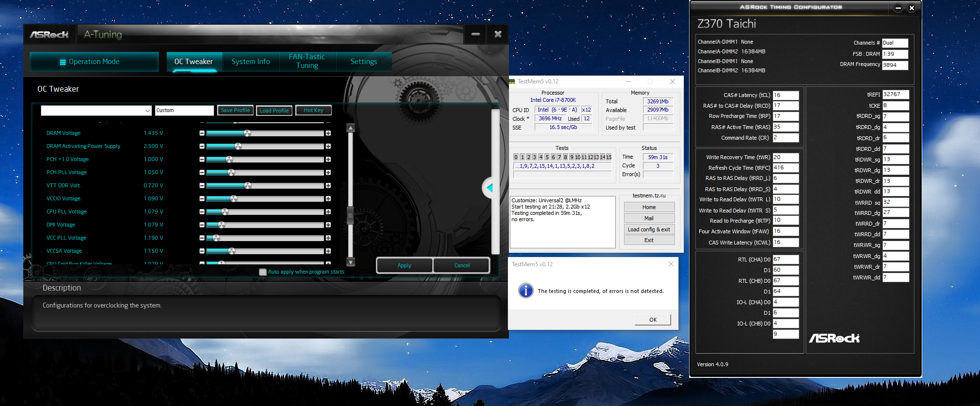Apply the OC Tweaker voltage changes
Screen dimensions: 980x406
[x=405, y=265]
